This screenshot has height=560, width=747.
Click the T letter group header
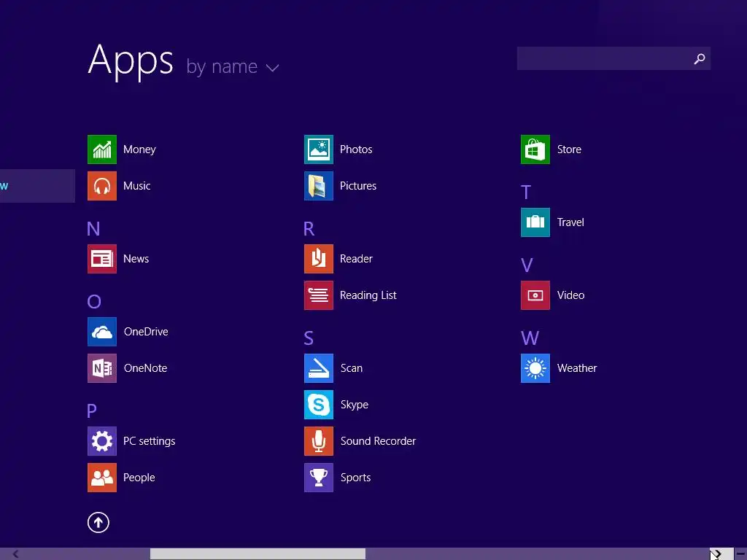pyautogui.click(x=526, y=192)
